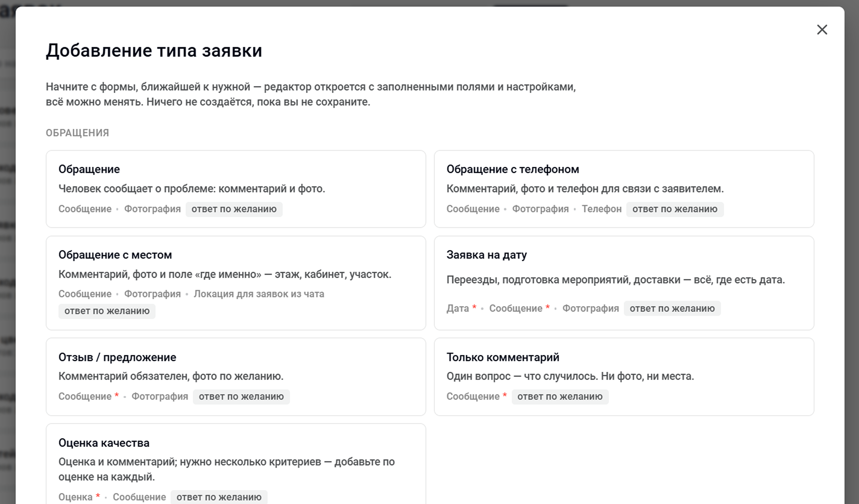Image resolution: width=859 pixels, height=504 pixels.
Task: Click 'ответ по желанию' badge in Обращение с местом
Action: pos(107,311)
